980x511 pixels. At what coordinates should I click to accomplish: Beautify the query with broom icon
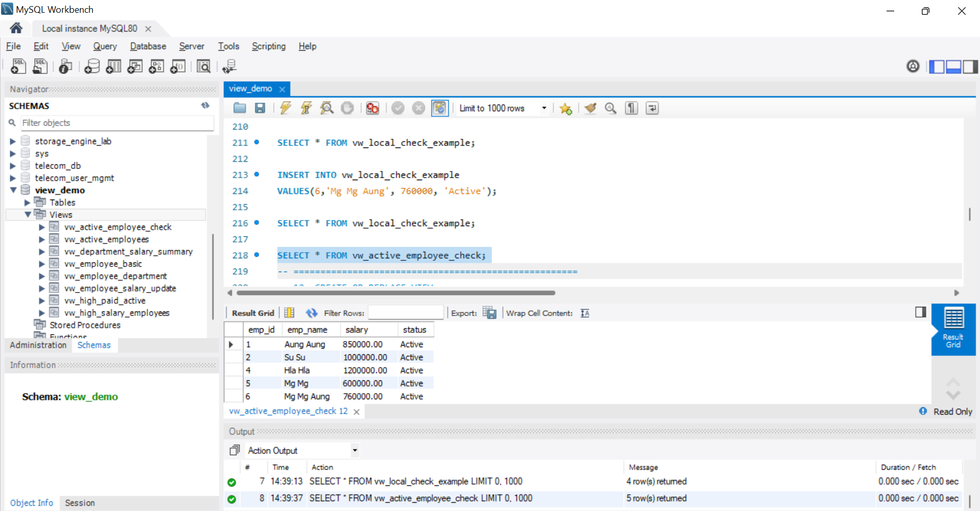click(591, 108)
